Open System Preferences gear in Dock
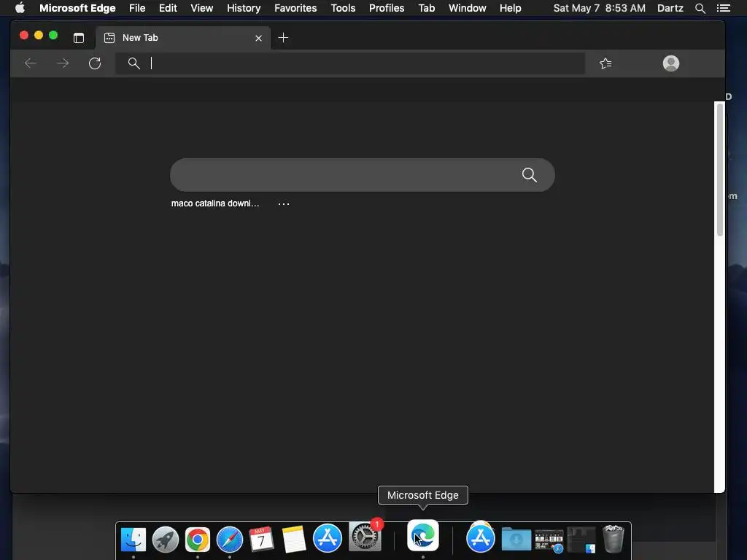This screenshot has height=560, width=747. [x=365, y=537]
